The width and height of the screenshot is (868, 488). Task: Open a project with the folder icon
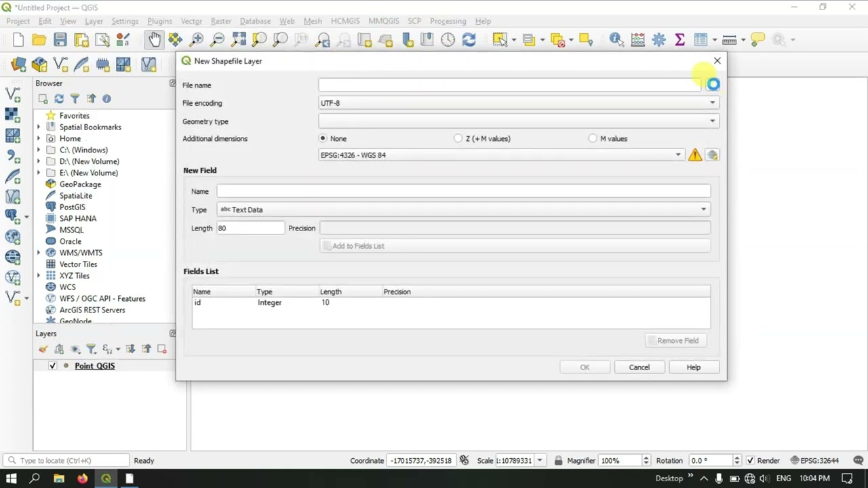point(39,40)
